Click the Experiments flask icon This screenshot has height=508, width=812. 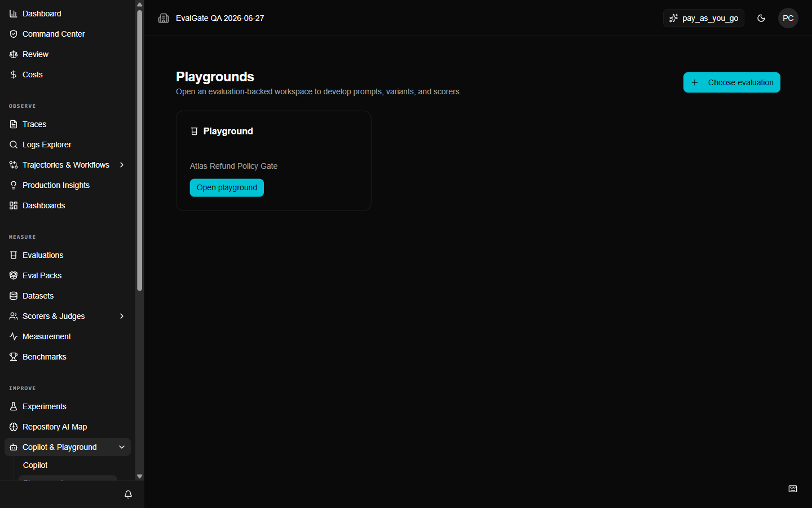tap(14, 406)
